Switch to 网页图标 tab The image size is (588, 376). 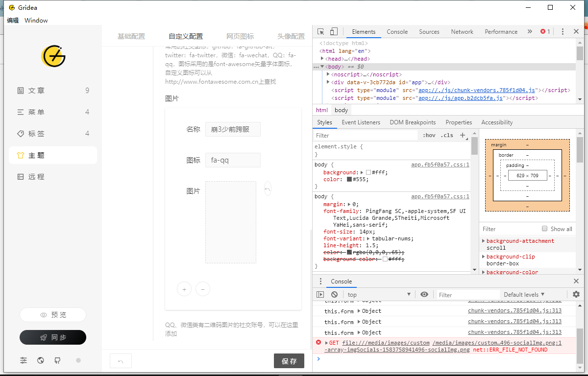point(240,36)
